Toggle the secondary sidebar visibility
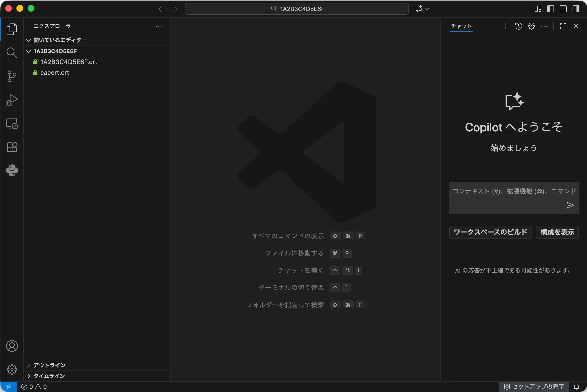 [576, 9]
